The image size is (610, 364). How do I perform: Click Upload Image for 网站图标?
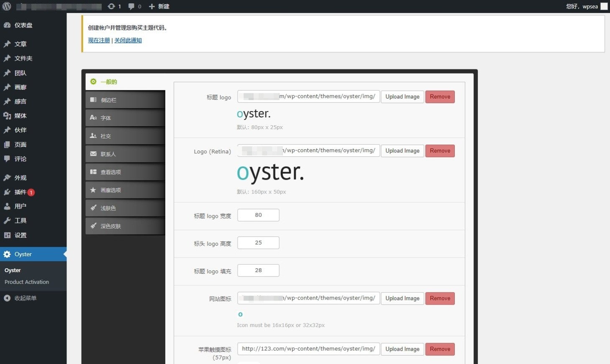click(x=402, y=298)
